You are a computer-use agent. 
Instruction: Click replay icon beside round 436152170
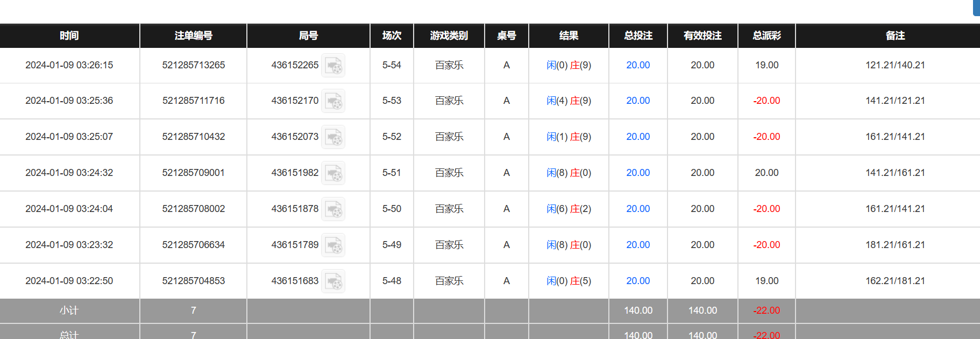[333, 101]
